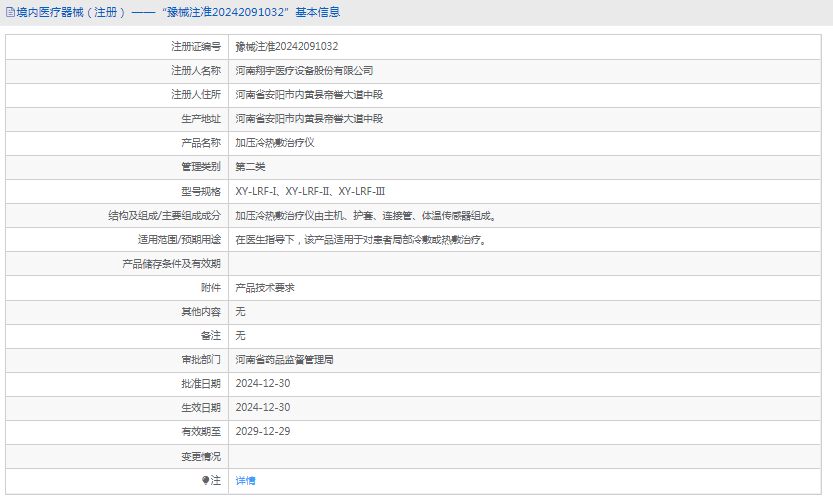Click the 注册证编号 row label
Image resolution: width=833 pixels, height=503 pixels.
196,47
